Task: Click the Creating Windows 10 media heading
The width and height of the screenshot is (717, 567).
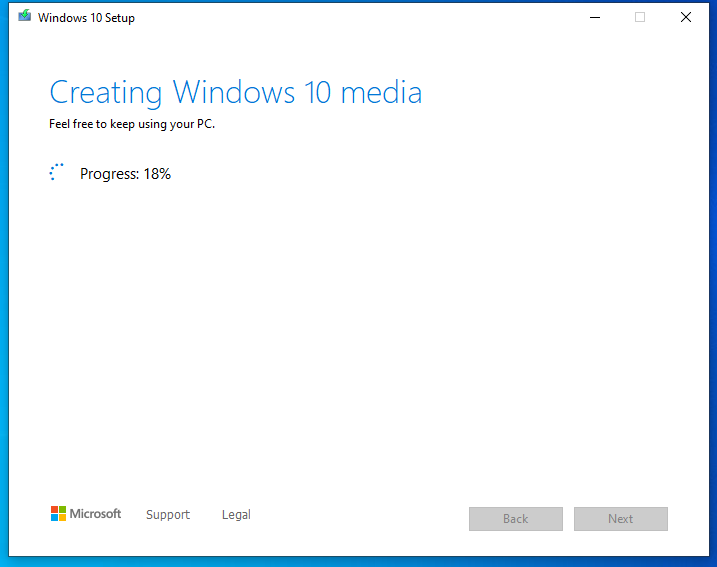Action: tap(235, 93)
